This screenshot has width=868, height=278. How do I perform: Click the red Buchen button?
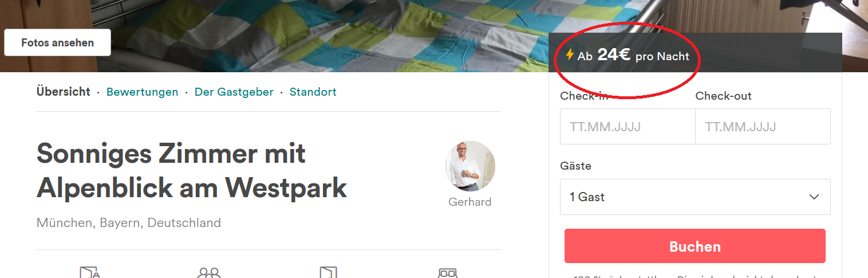[x=695, y=246]
